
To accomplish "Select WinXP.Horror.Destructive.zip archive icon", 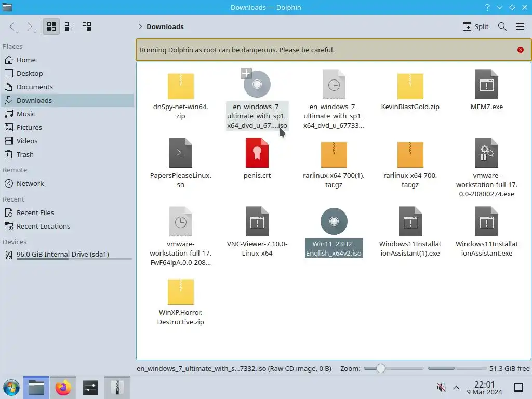I will (180, 291).
